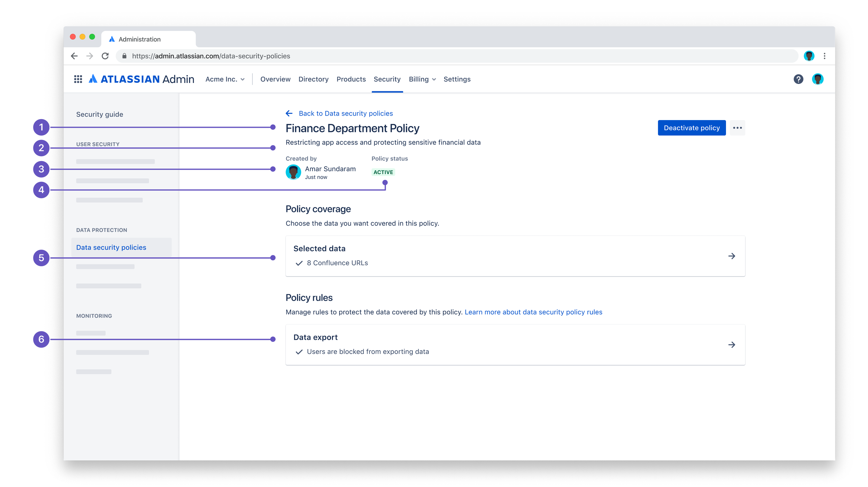
Task: Open the help question mark icon
Action: point(798,79)
